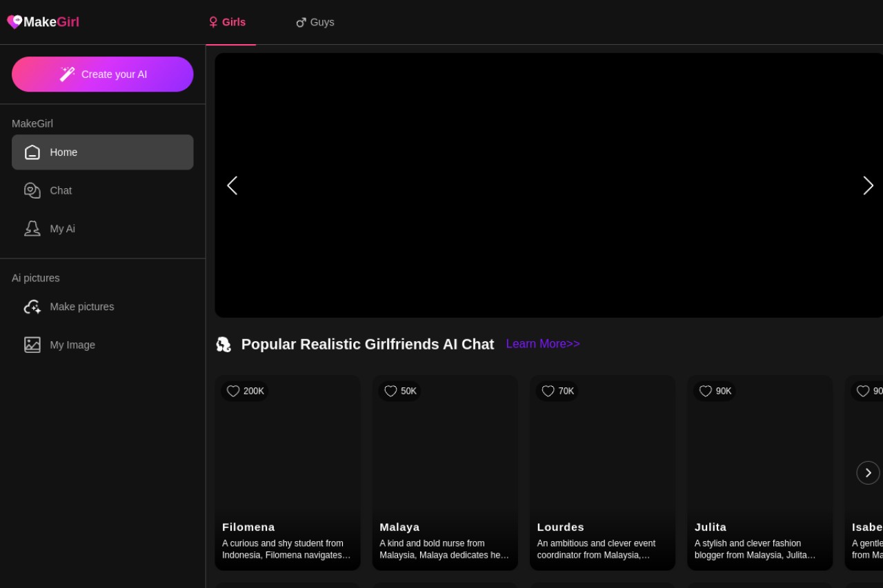Like Julita with the heart icon
883x588 pixels.
tap(705, 392)
